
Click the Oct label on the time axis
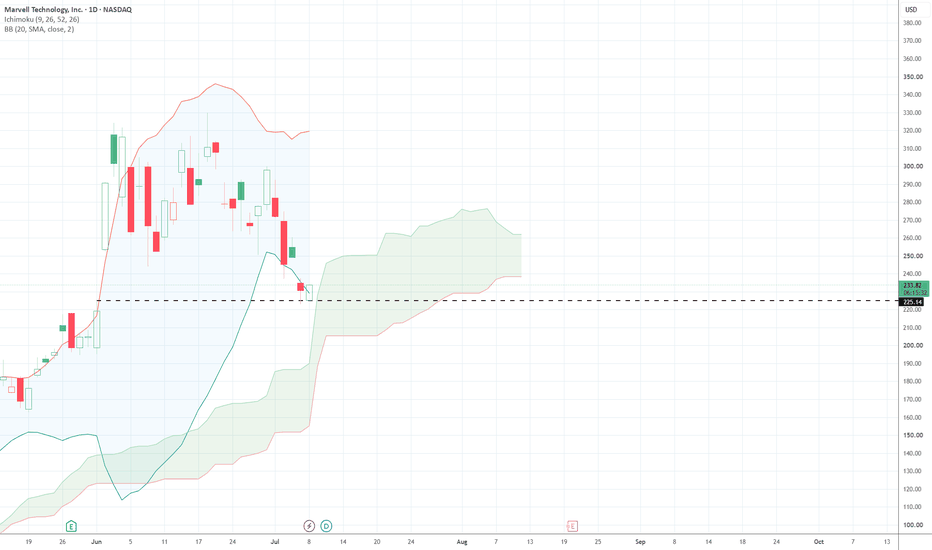click(x=818, y=542)
